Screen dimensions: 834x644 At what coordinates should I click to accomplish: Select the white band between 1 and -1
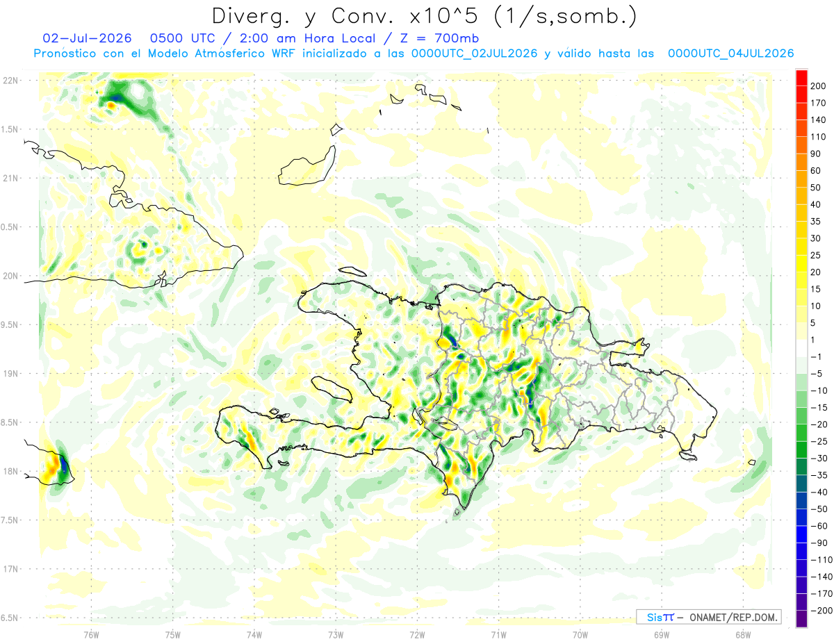tap(802, 348)
